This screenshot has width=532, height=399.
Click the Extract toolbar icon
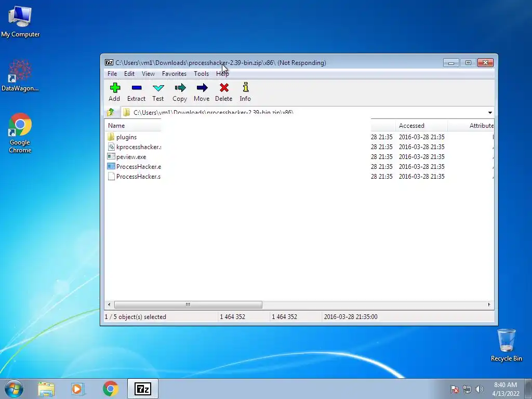[137, 88]
